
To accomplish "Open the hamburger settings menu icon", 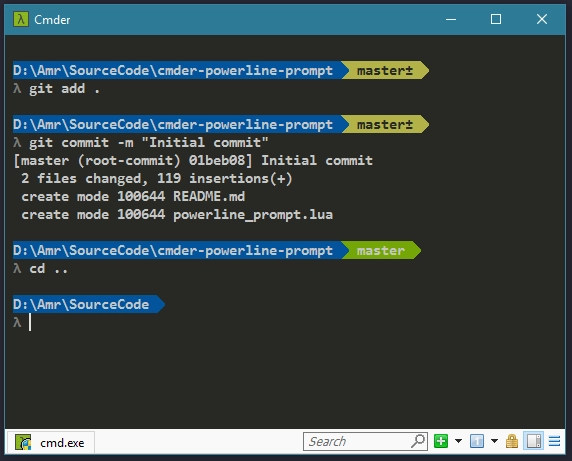I will (554, 441).
